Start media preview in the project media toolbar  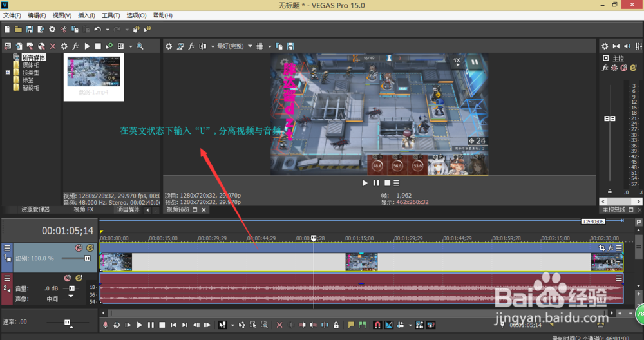87,46
